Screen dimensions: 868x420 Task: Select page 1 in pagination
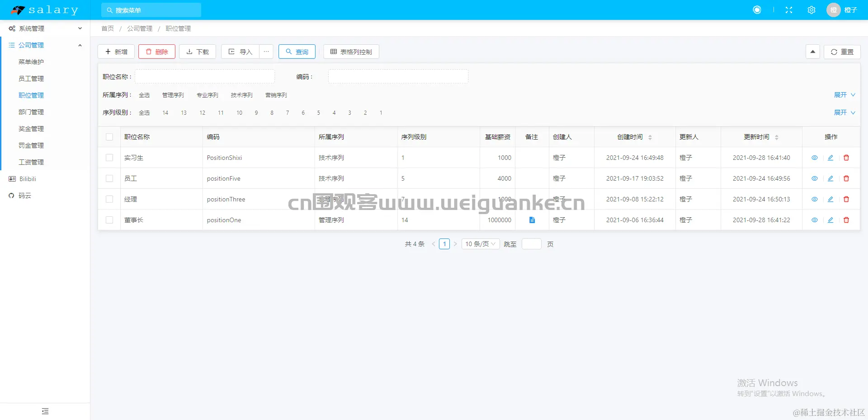(x=444, y=244)
